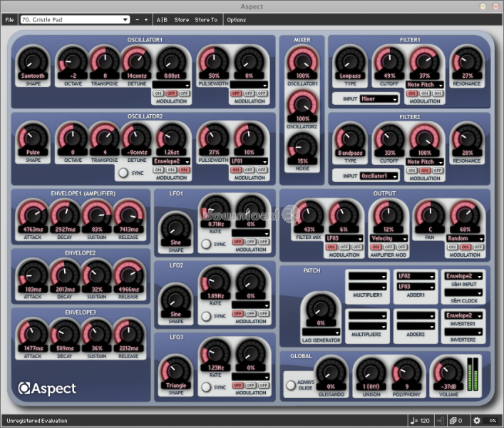Viewport: 504px width, 428px height.
Task: Open the Options menu
Action: coord(236,19)
